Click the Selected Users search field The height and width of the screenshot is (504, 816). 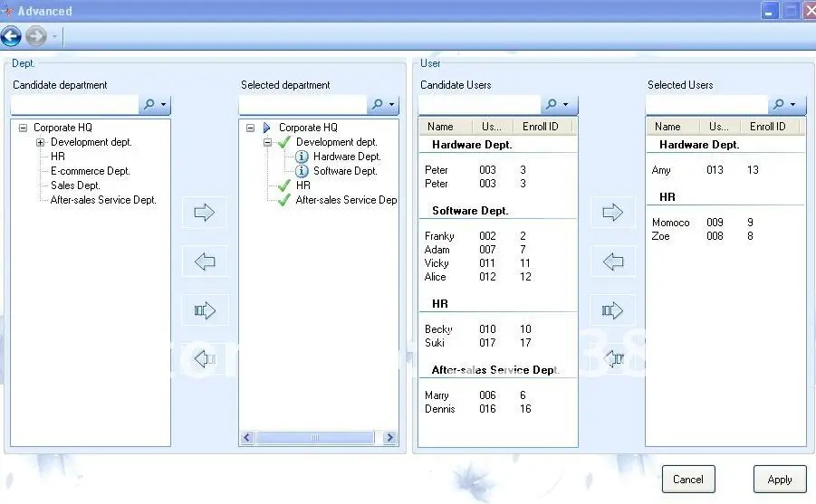[706, 105]
